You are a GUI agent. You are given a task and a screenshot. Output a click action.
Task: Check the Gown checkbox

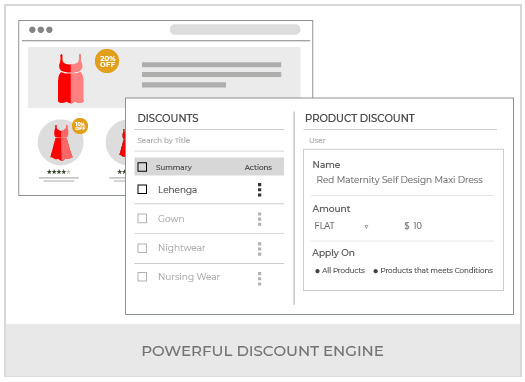coord(142,218)
